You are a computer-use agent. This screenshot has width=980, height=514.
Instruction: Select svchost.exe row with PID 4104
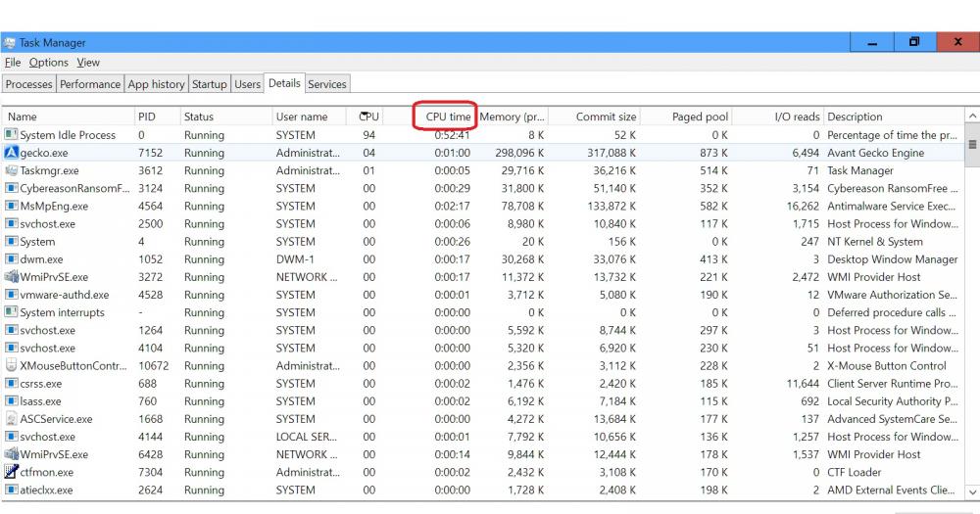coord(482,348)
